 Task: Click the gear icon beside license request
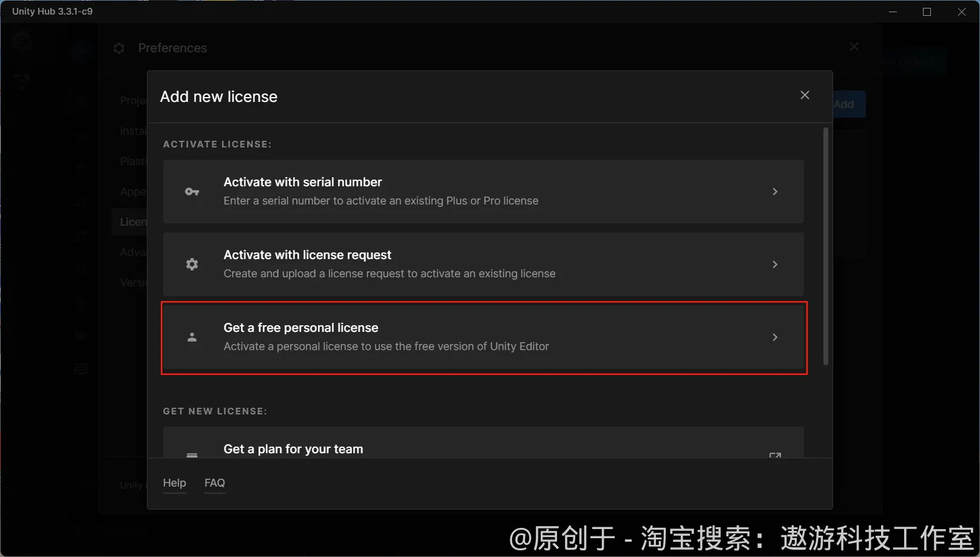click(x=192, y=265)
